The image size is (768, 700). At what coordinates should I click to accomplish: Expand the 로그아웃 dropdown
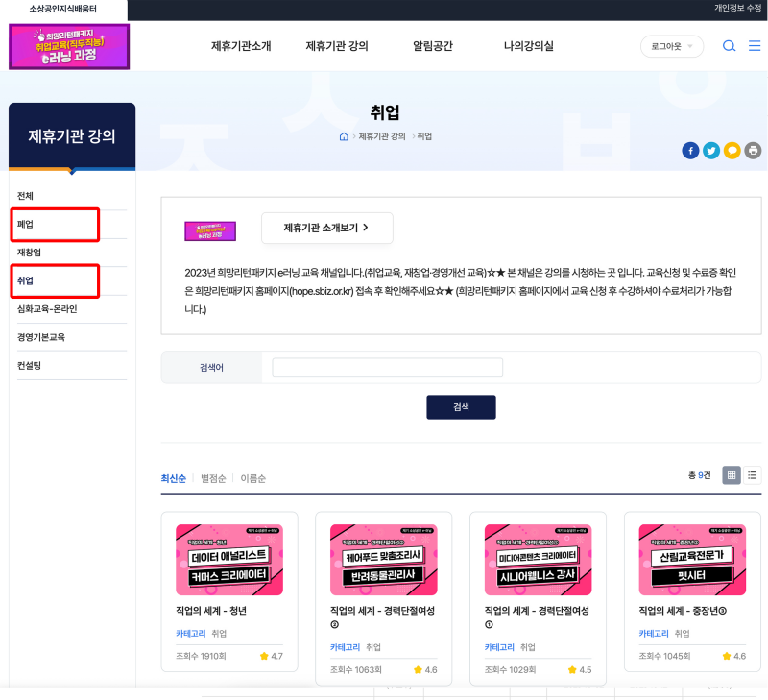672,45
